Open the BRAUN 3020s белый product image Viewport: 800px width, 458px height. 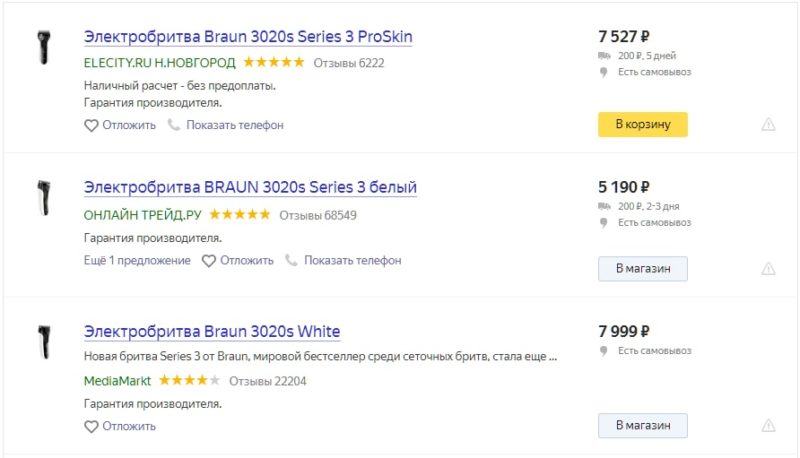tap(43, 197)
